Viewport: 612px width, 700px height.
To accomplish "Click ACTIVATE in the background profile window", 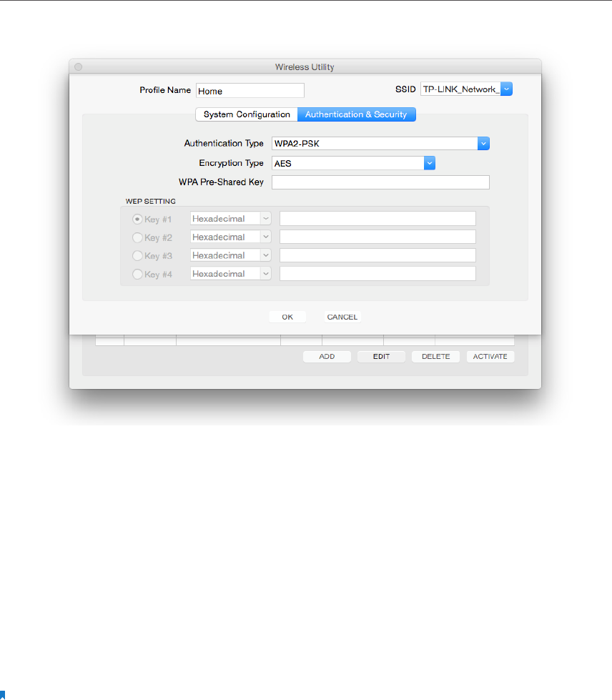I will coord(490,357).
